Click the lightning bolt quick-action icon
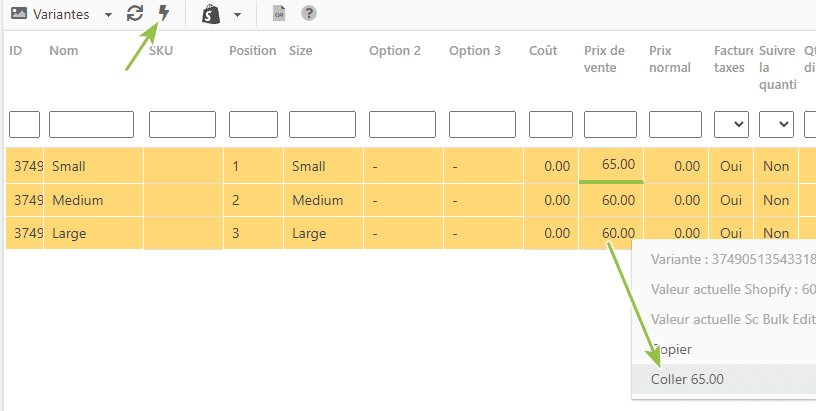 pyautogui.click(x=164, y=14)
